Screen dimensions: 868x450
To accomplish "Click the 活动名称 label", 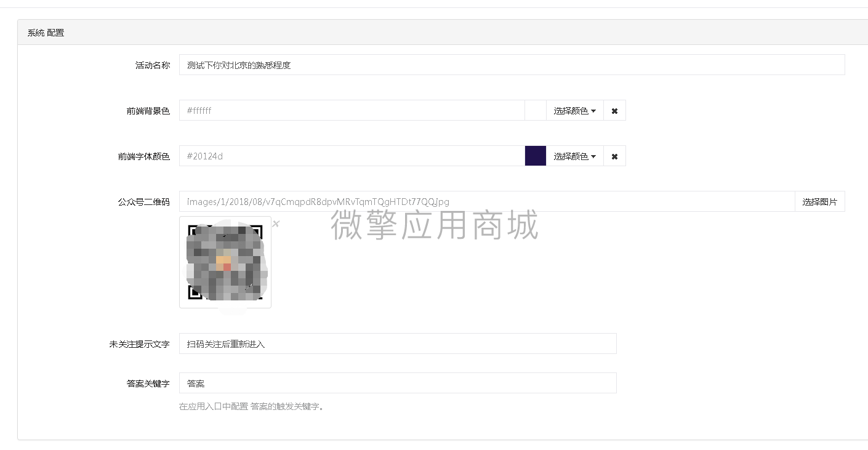I will (x=153, y=65).
